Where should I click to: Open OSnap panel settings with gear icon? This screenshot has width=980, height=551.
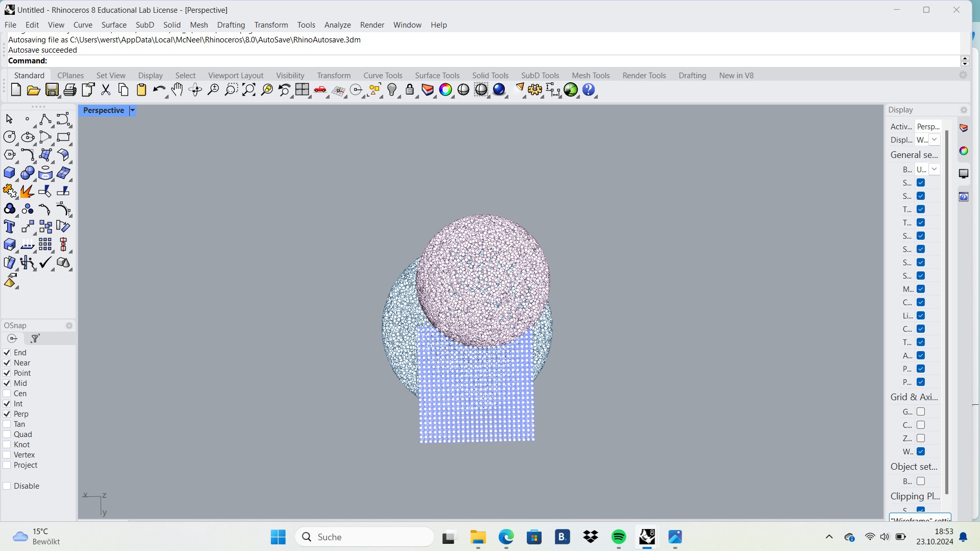point(69,326)
